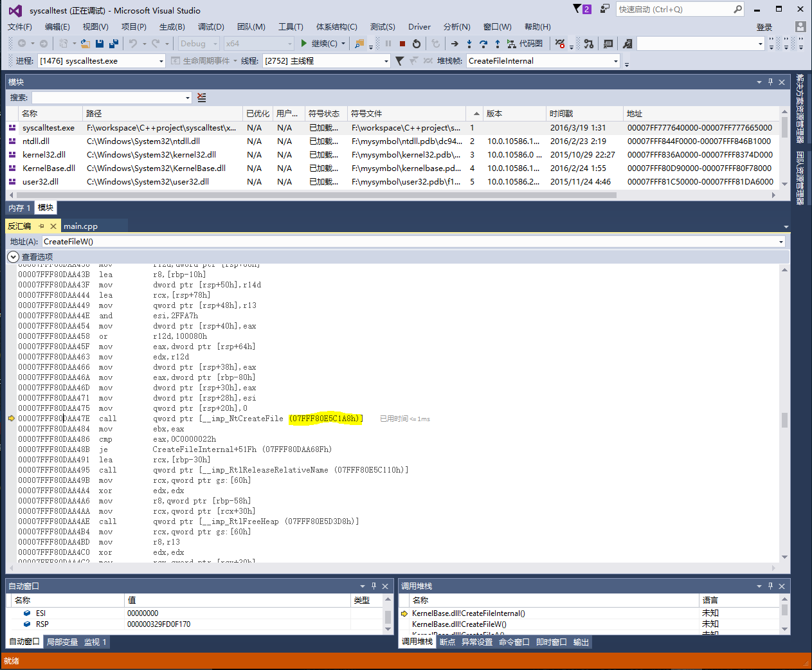812x670 pixels.
Task: Click the notifications flag icon
Action: point(577,9)
